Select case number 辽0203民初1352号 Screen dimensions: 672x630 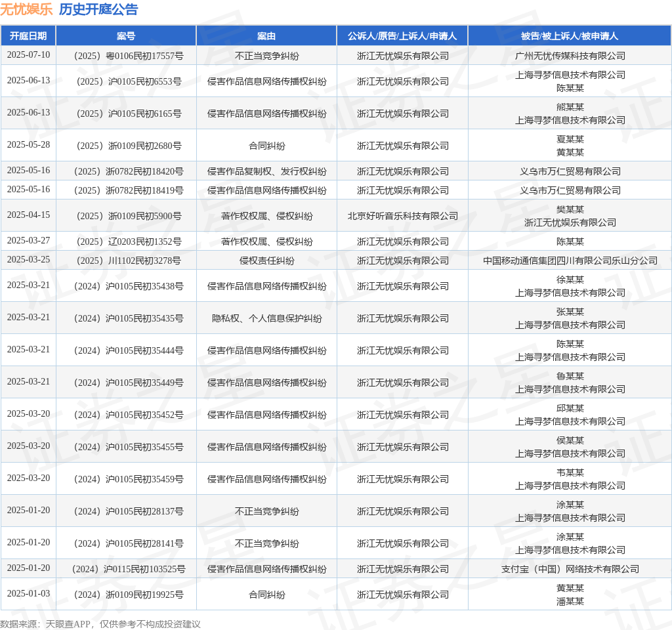pyautogui.click(x=129, y=241)
